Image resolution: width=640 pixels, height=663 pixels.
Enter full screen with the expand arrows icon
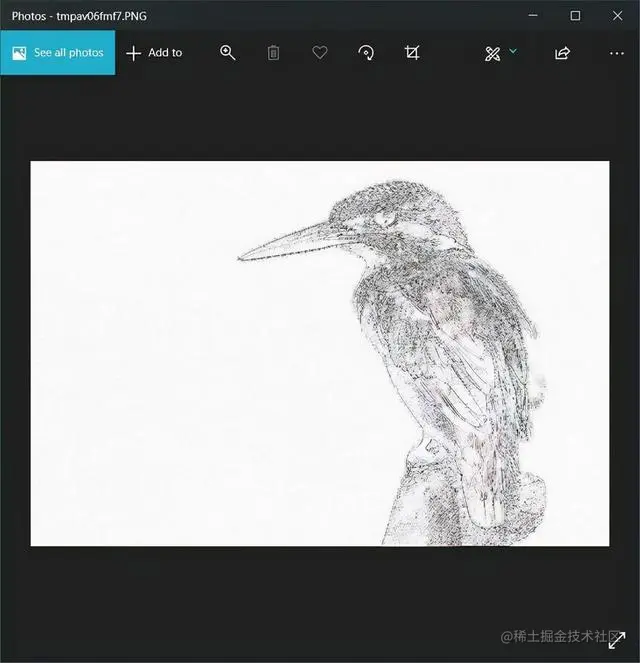pyautogui.click(x=617, y=640)
